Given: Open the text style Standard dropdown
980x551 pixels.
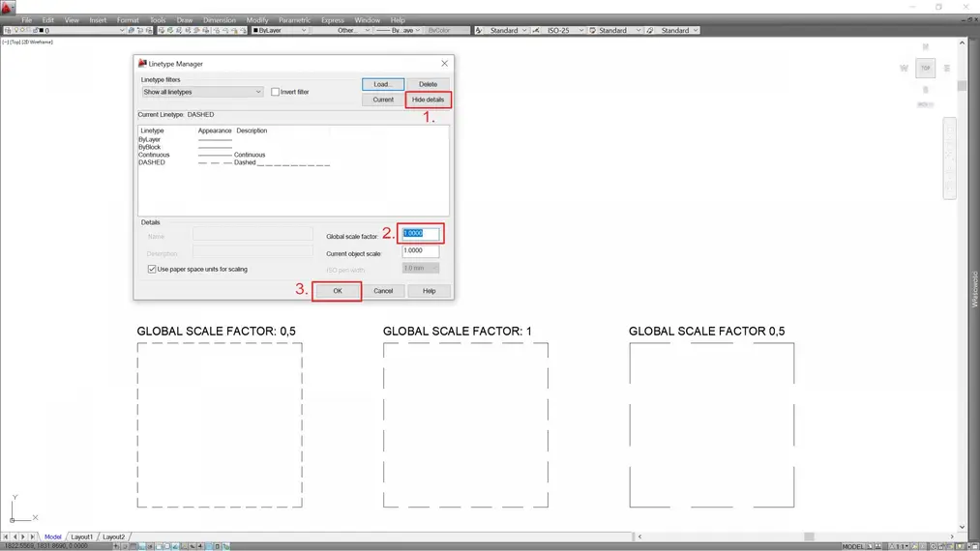Looking at the screenshot, I should tap(506, 30).
